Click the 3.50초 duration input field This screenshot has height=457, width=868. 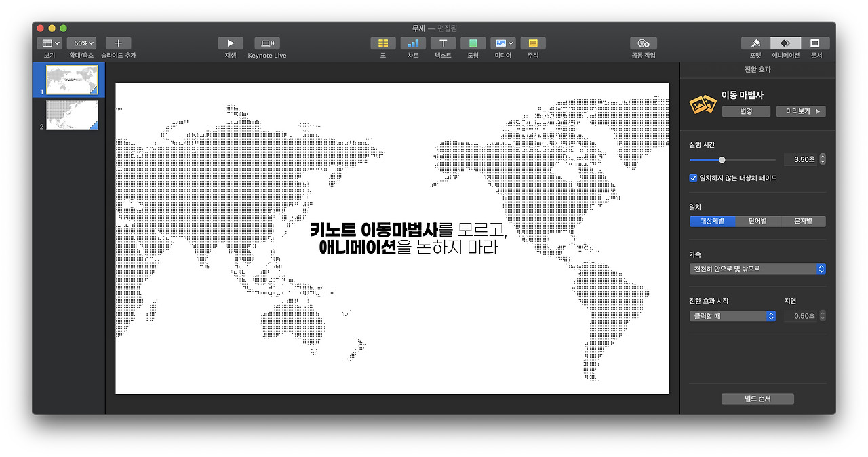tap(801, 160)
